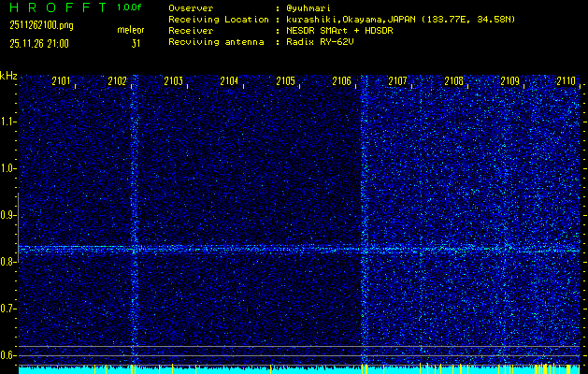Viewport: 588px width, 374px height.
Task: Click the kHz axis unit label
Action: pyautogui.click(x=8, y=76)
